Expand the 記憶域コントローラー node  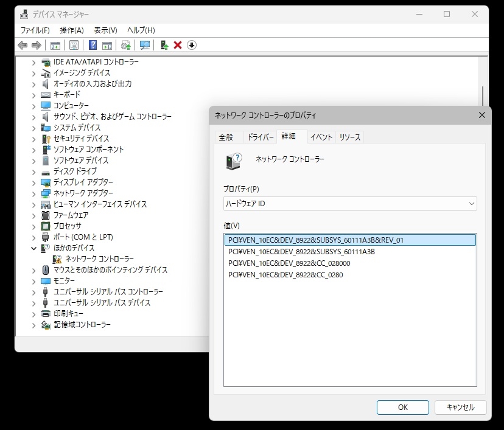tap(33, 325)
